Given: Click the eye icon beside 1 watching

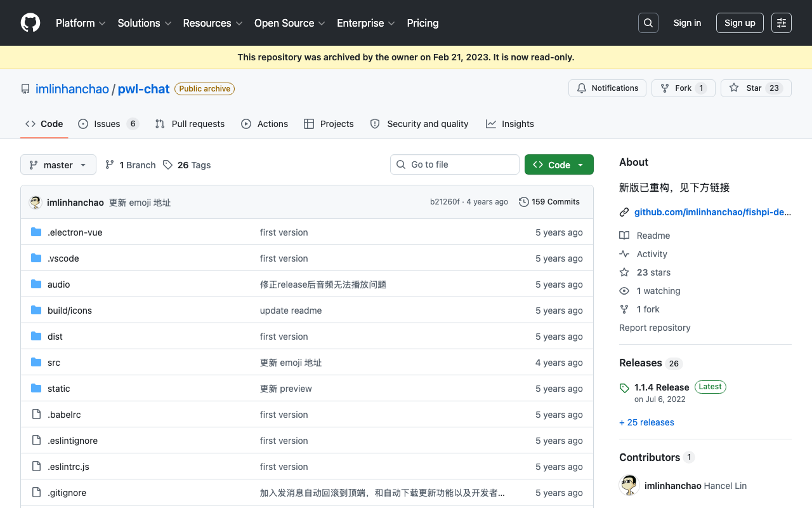Looking at the screenshot, I should (624, 291).
